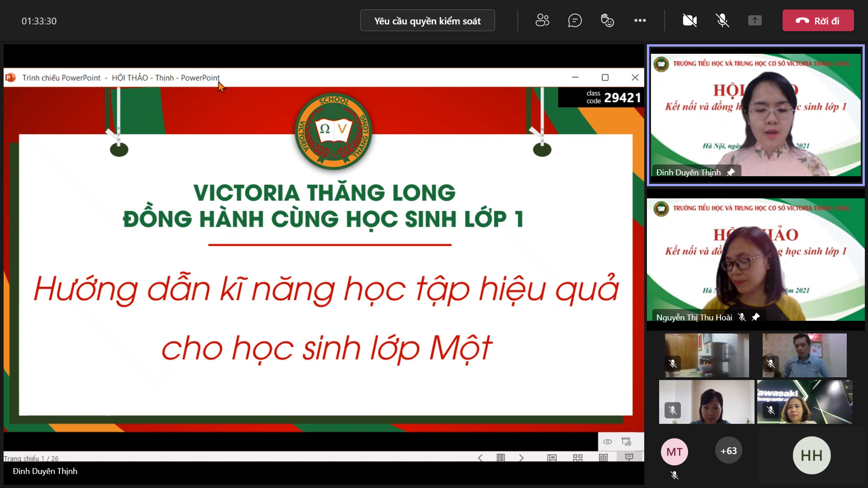Screen dimensions: 868x488
Task: Click the share content tray icon
Action: 755,20
